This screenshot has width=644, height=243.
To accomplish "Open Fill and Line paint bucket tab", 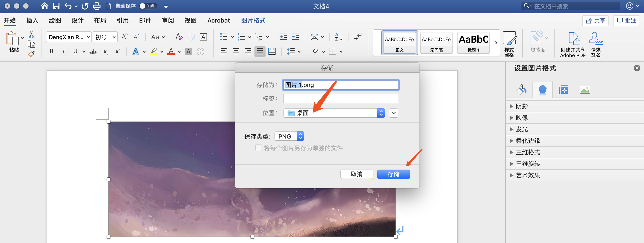I will [521, 90].
